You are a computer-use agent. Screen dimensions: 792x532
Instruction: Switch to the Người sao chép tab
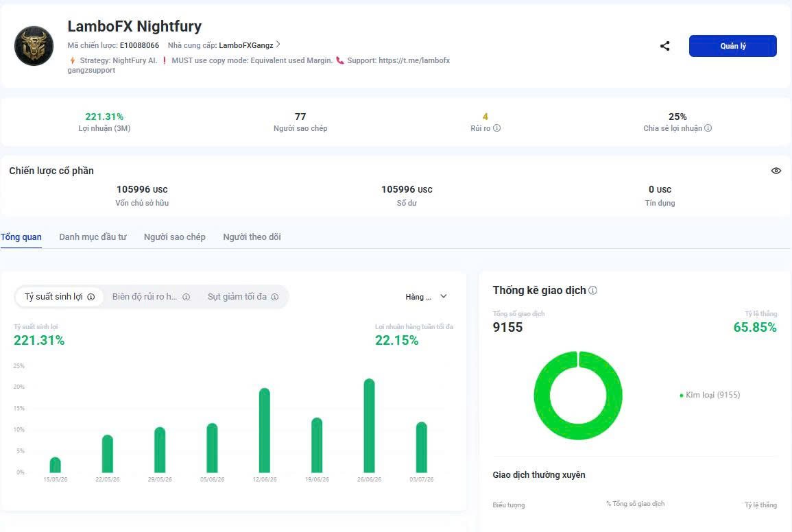[x=175, y=237]
